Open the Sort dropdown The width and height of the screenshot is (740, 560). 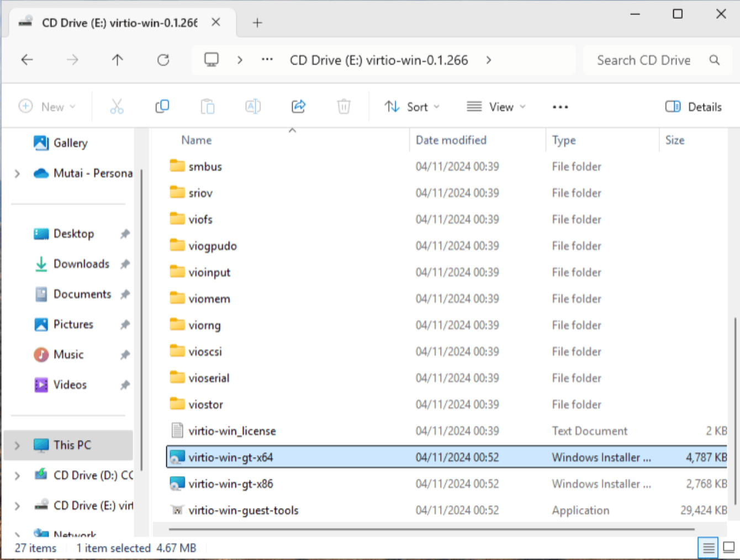click(412, 106)
